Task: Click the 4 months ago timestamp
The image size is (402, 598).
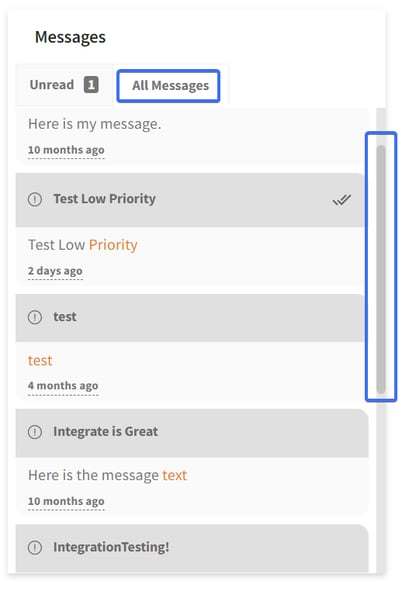Action: point(63,386)
